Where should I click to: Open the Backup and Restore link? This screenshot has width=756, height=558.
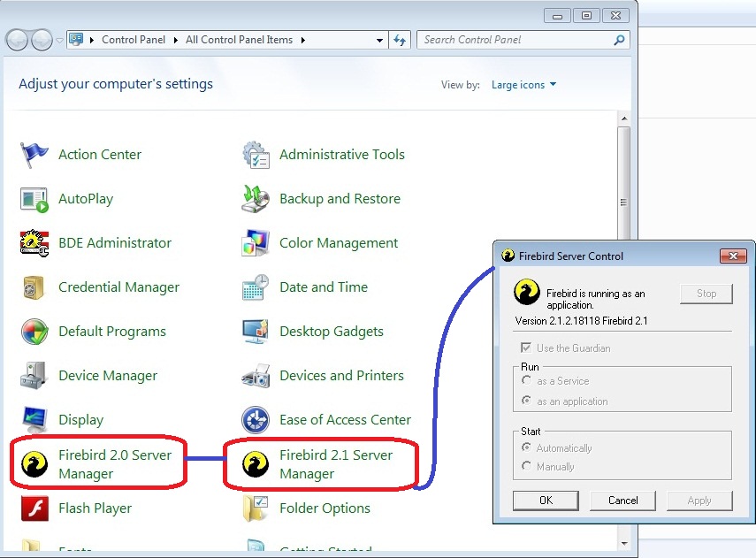[x=340, y=199]
